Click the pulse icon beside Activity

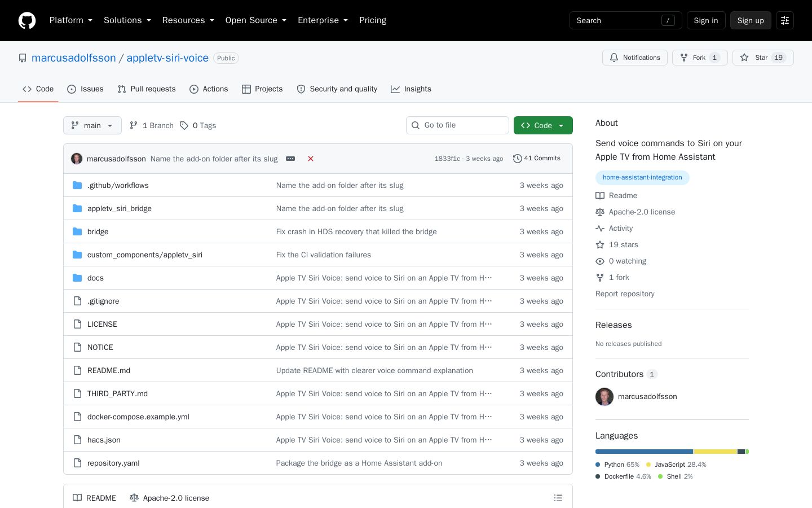(600, 229)
